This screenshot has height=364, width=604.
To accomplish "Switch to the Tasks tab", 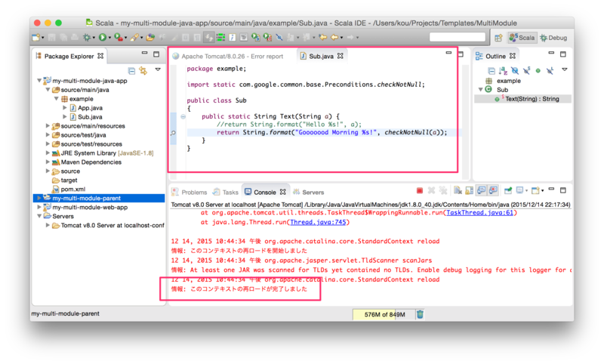I will coord(226,193).
